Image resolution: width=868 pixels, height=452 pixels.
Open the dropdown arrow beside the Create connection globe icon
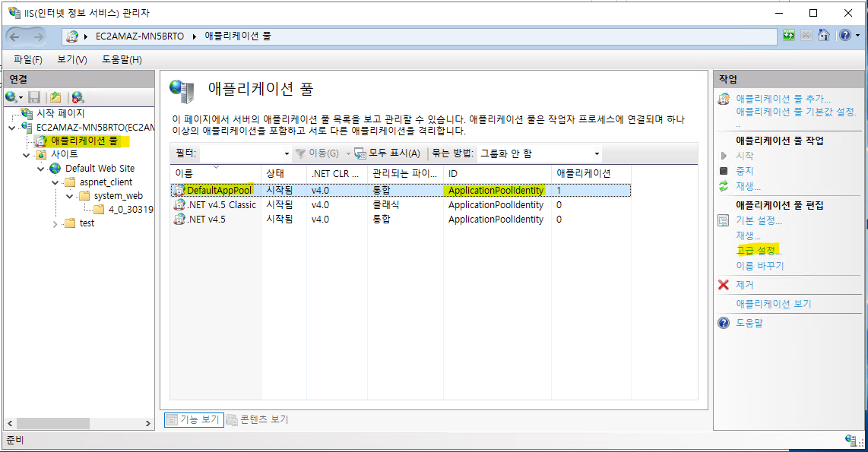pos(21,98)
